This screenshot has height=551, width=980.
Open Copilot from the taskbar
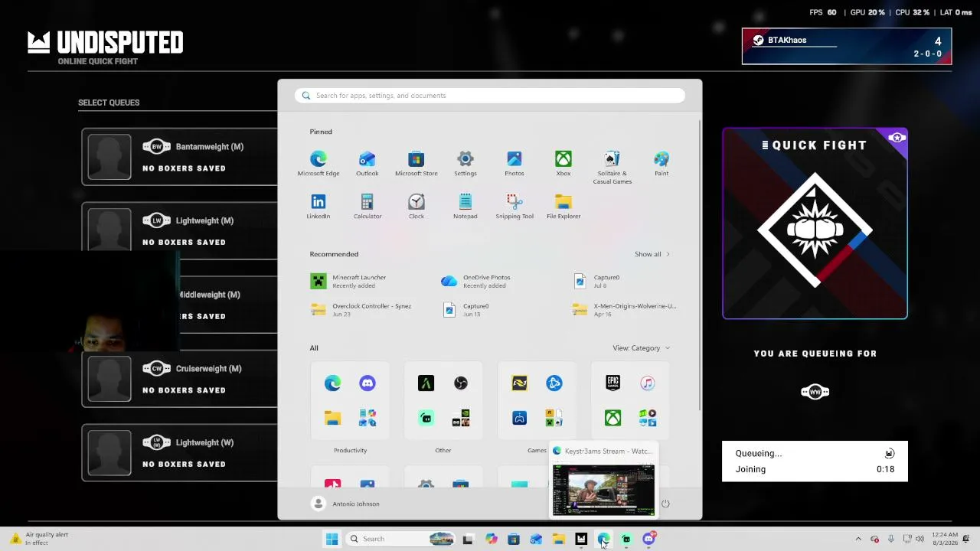pos(491,539)
